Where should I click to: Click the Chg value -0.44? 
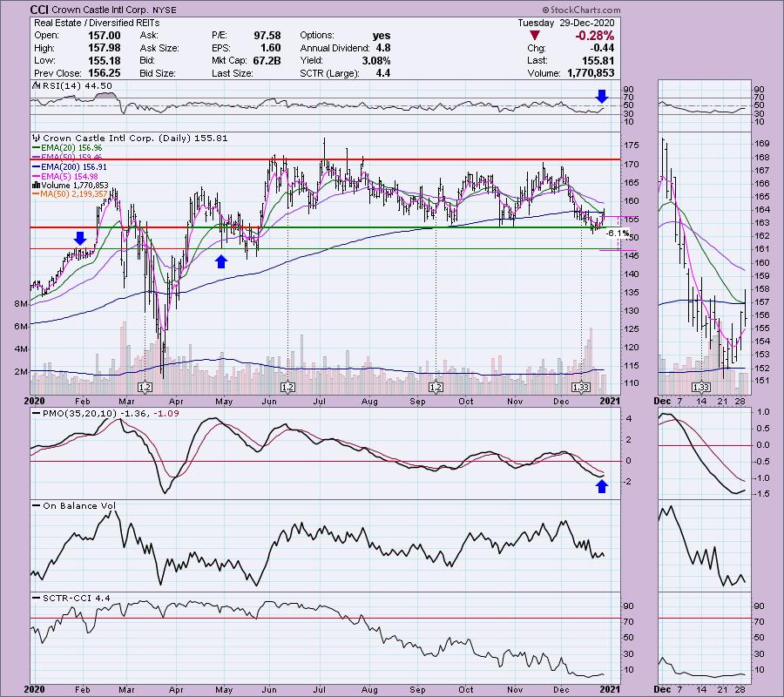601,48
